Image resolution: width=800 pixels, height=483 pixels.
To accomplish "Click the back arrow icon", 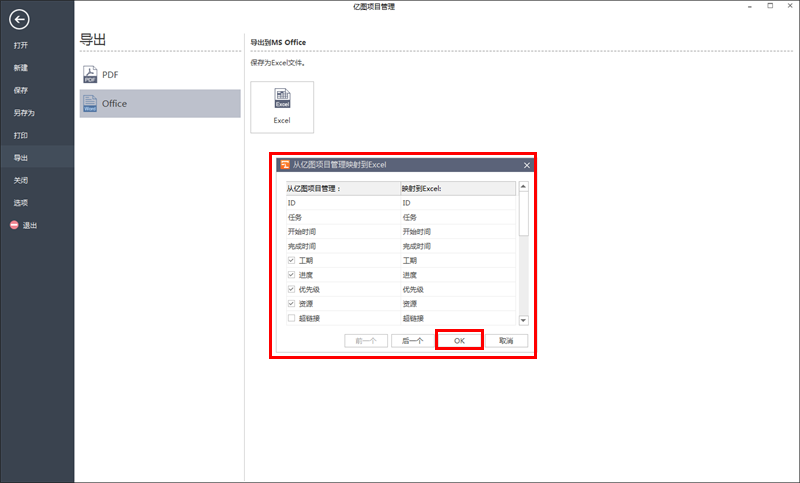I will pyautogui.click(x=19, y=19).
